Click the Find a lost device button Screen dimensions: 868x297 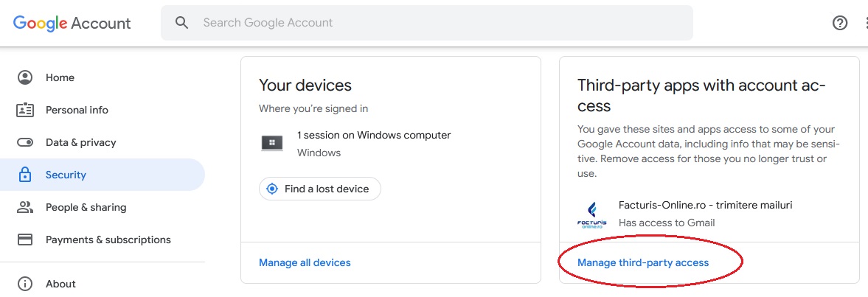point(320,189)
